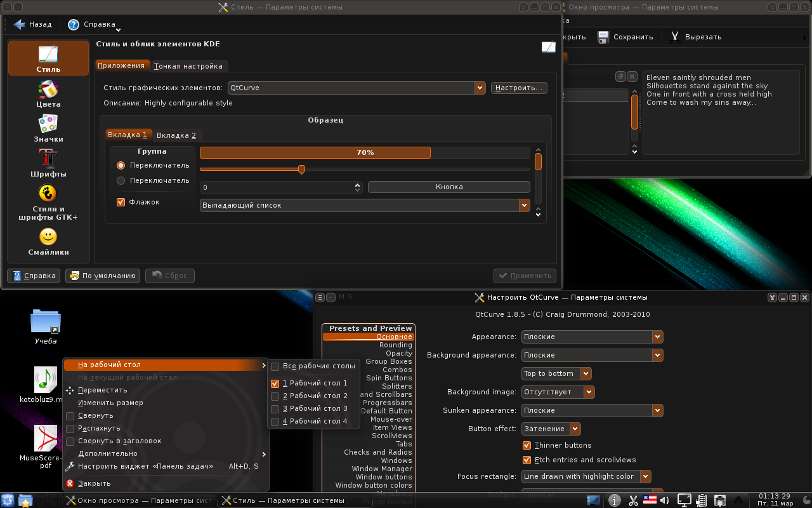Click the Вырезать scissors icon in preview window

[x=676, y=37]
